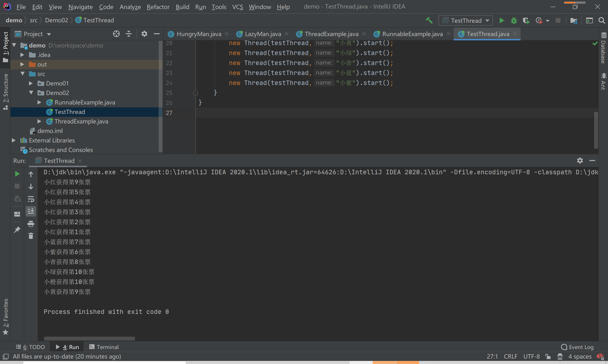Expand the .idea folder

(22, 55)
